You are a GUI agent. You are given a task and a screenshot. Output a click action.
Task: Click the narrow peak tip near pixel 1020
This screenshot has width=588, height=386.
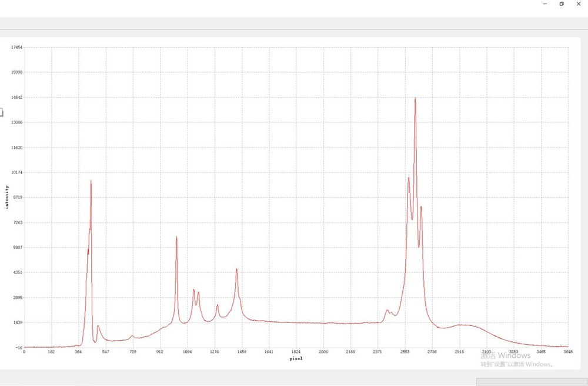tap(176, 238)
